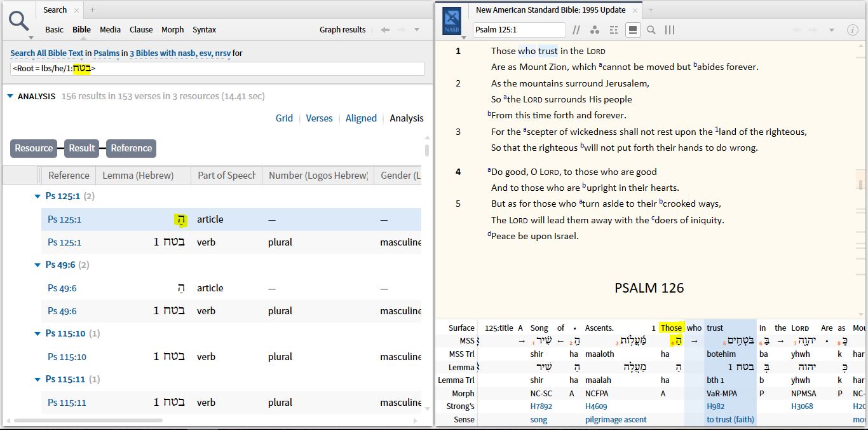Viewport: 868px width, 430px height.
Task: Open the visual filters three-dots icon
Action: (x=595, y=30)
